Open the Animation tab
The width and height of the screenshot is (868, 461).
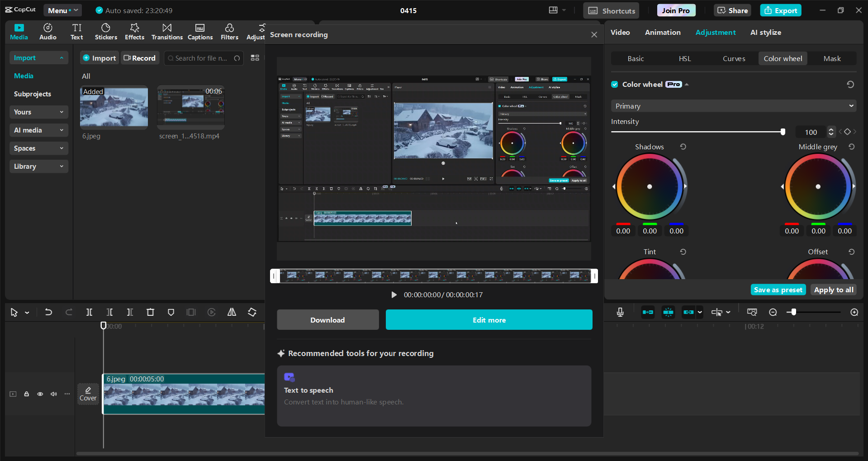pos(662,33)
